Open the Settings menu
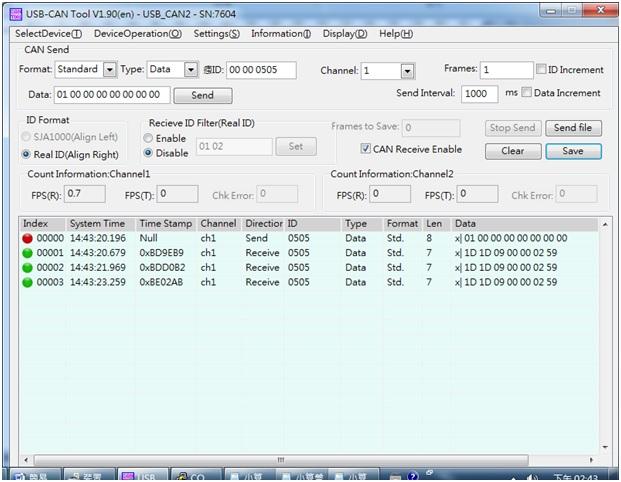This screenshot has width=621, height=482. coord(216,33)
